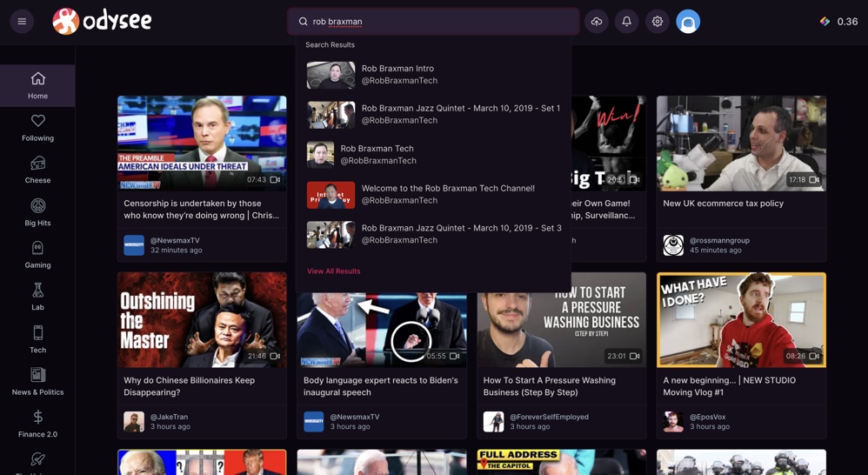Click the Odysee logo

pos(102,22)
